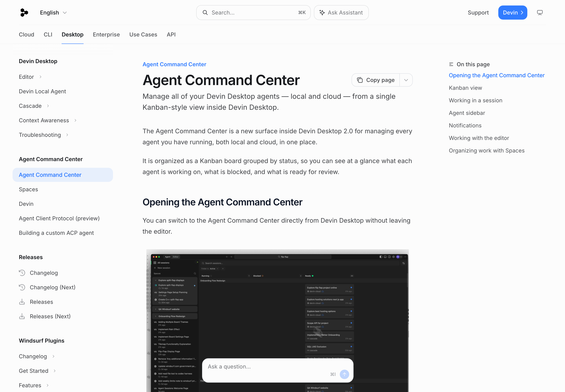Expand Windsurf Plugins Changelog section
Viewport: 565px width, 392px height.
(37, 356)
